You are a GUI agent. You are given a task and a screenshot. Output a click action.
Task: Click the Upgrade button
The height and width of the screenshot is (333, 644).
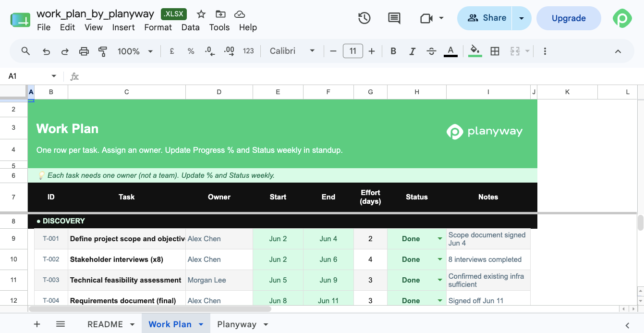point(569,18)
